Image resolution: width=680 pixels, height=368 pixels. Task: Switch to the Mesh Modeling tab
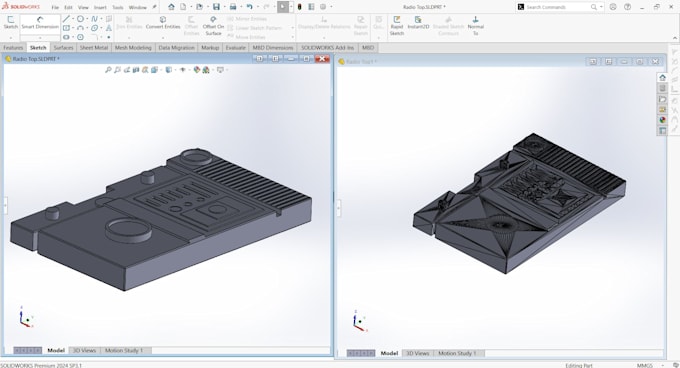133,48
